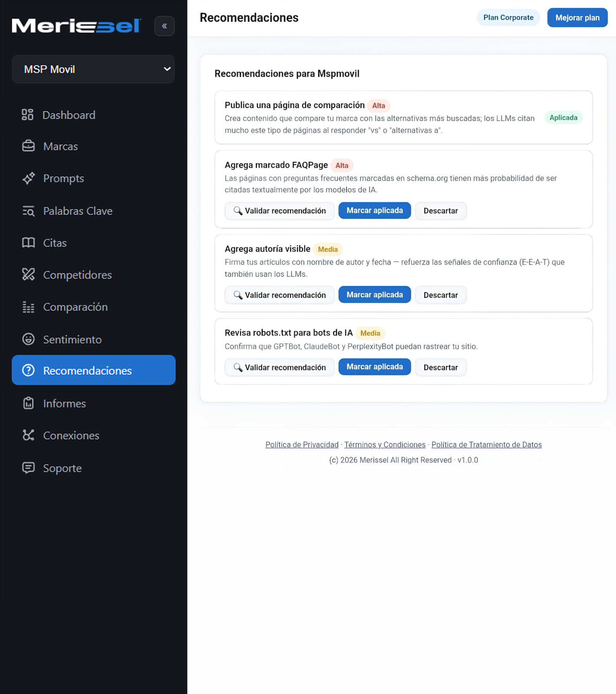This screenshot has height=694, width=616.
Task: Click the Palabras Clave search-list icon
Action: (29, 211)
